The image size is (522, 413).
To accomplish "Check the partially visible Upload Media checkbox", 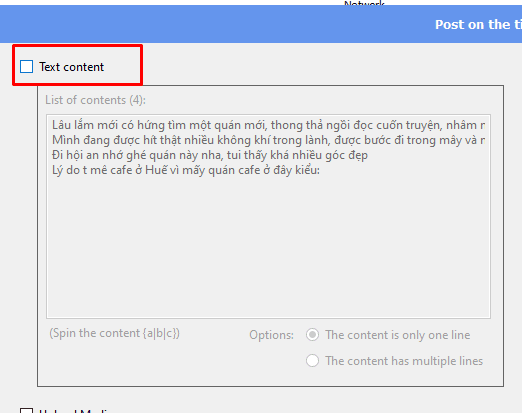I will 26,410.
